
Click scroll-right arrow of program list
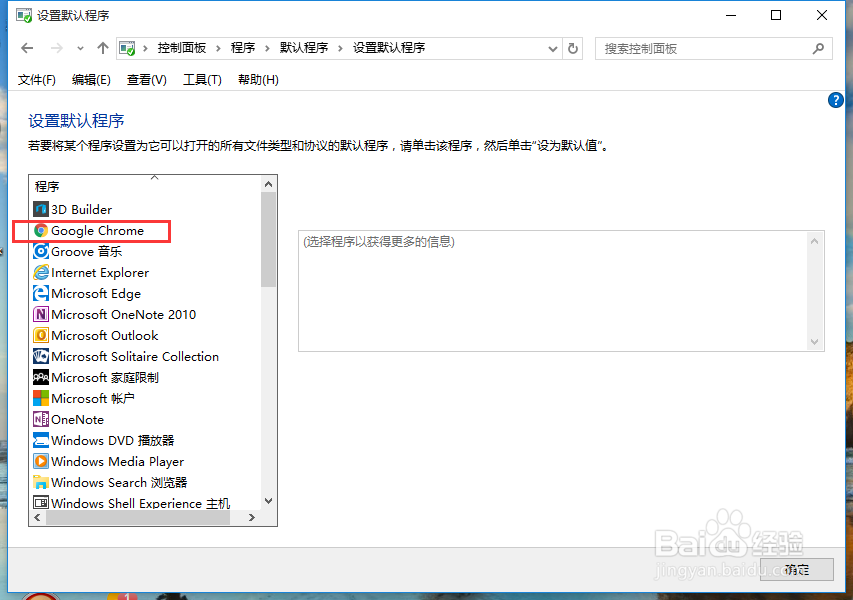[251, 517]
